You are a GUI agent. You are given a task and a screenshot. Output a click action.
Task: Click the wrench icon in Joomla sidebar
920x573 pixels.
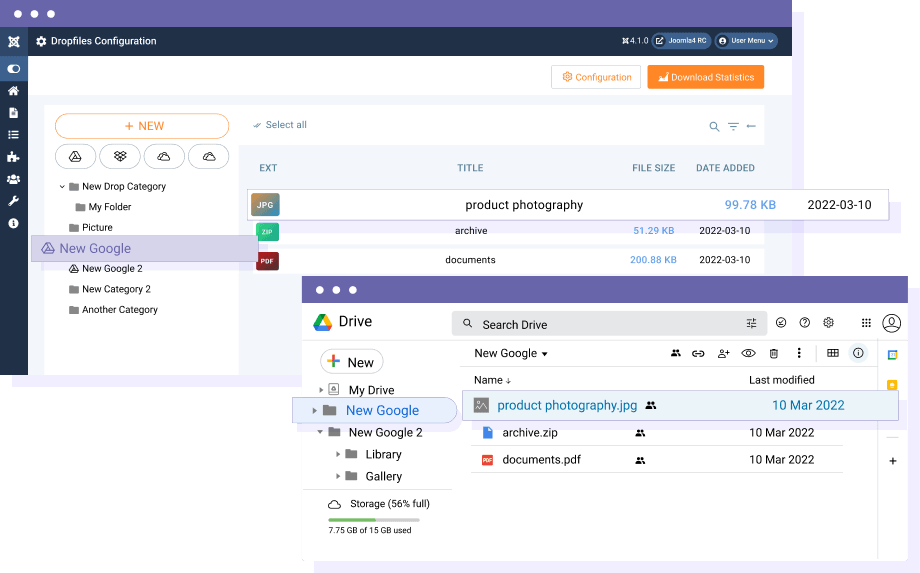click(13, 201)
